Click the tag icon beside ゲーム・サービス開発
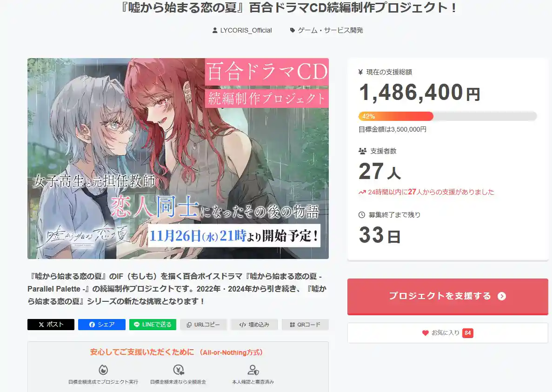The height and width of the screenshot is (392, 552). (x=292, y=30)
